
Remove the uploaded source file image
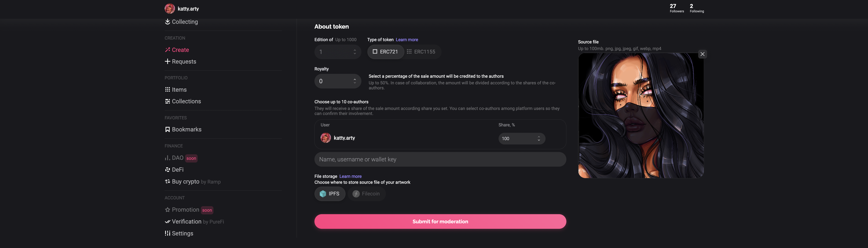[702, 54]
